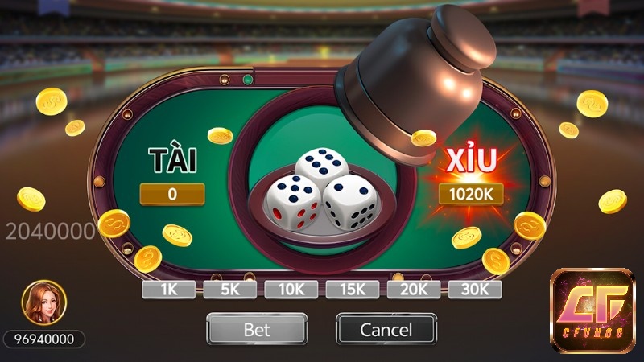
Task: Click the TÀI bet amount box showing 0
Action: [172, 194]
